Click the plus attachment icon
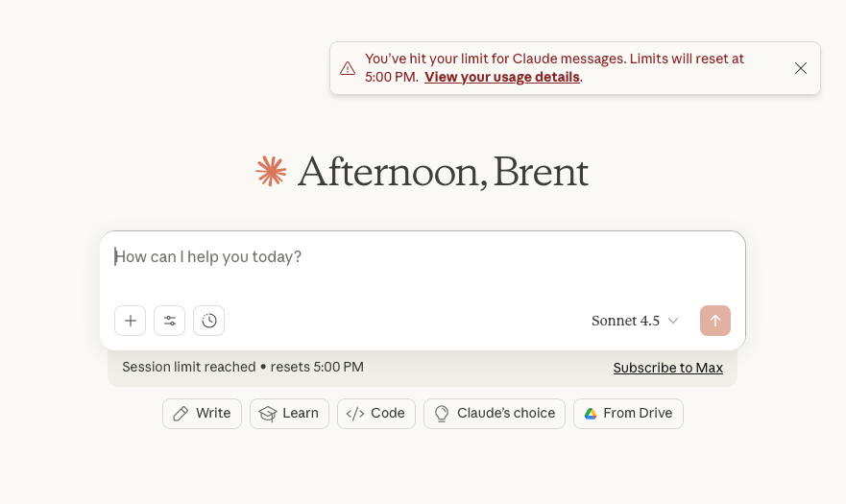The height and width of the screenshot is (504, 846). [x=131, y=321]
